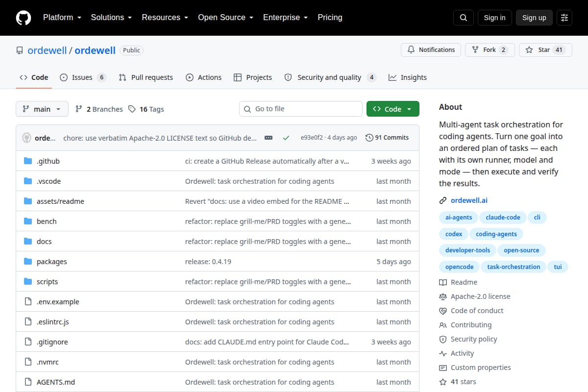The image size is (588, 392).
Task: Open the GitHub homepage logo
Action: (24, 18)
